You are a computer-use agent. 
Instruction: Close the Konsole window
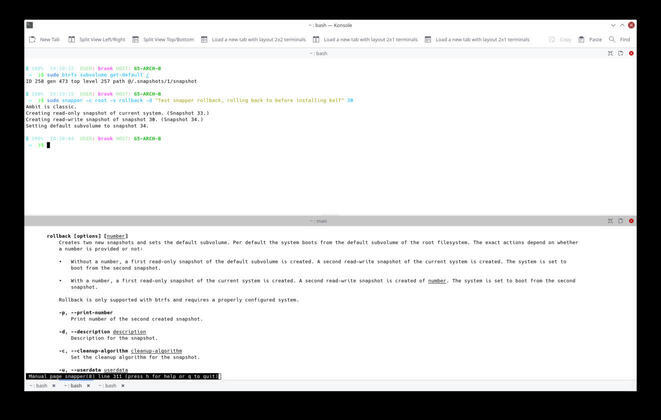coord(631,25)
